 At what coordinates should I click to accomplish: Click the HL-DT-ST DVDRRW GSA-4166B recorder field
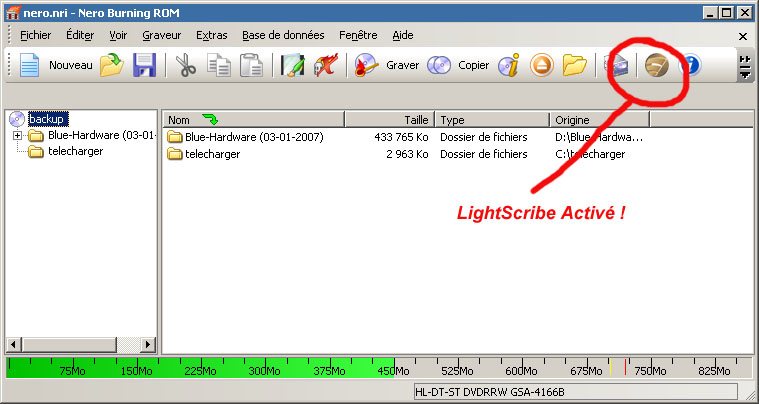click(x=576, y=391)
